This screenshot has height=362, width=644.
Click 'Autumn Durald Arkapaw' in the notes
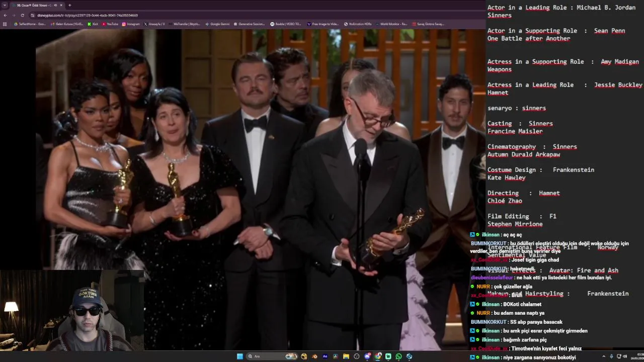click(524, 154)
